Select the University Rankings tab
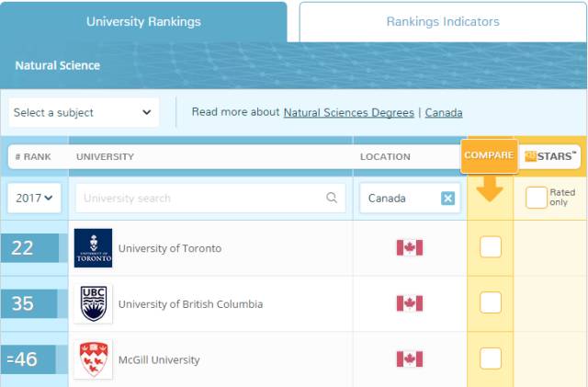The image size is (588, 387). click(143, 22)
